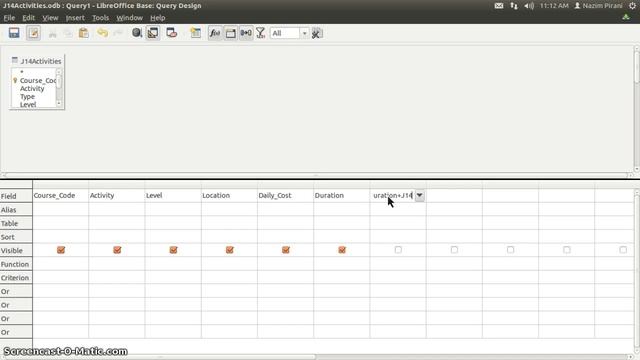Select Course_Code in J14Activities table list
Viewport: 640px width, 360px height.
pyautogui.click(x=38, y=80)
